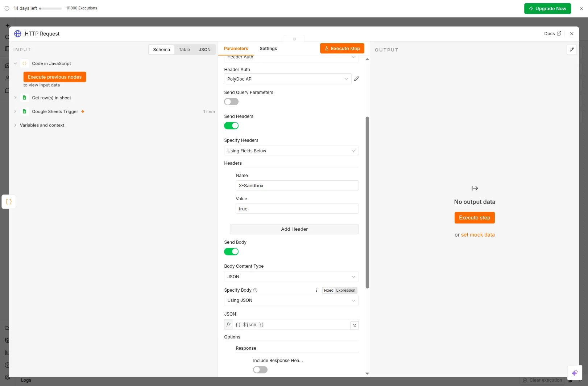
Task: Click the 1/1000 Executions text
Action: point(82,8)
